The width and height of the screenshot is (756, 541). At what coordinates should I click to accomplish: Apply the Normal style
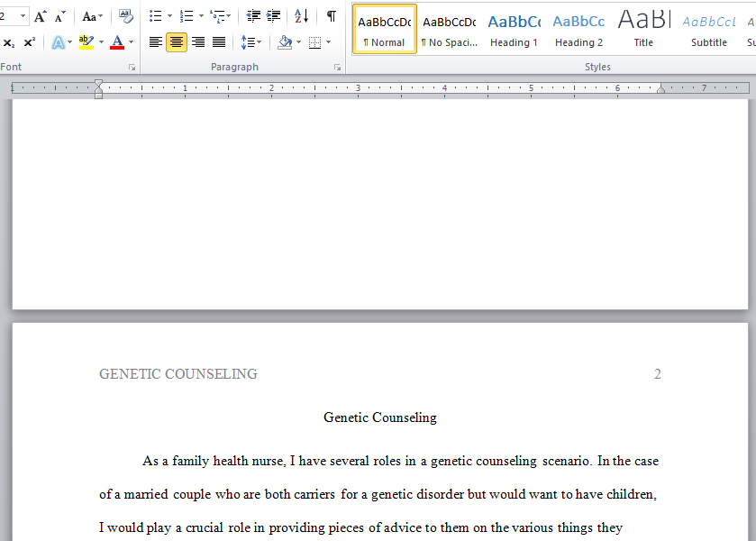point(384,29)
